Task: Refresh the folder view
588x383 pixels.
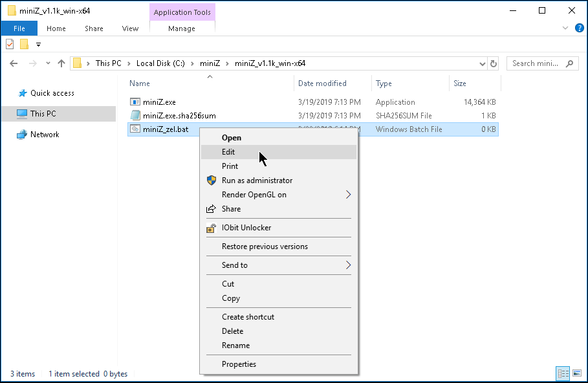Action: click(494, 64)
